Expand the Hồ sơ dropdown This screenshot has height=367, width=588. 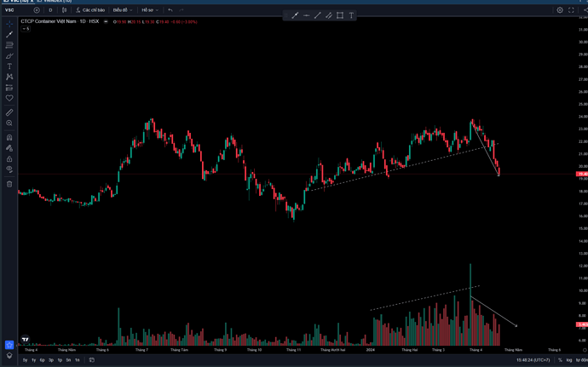149,10
